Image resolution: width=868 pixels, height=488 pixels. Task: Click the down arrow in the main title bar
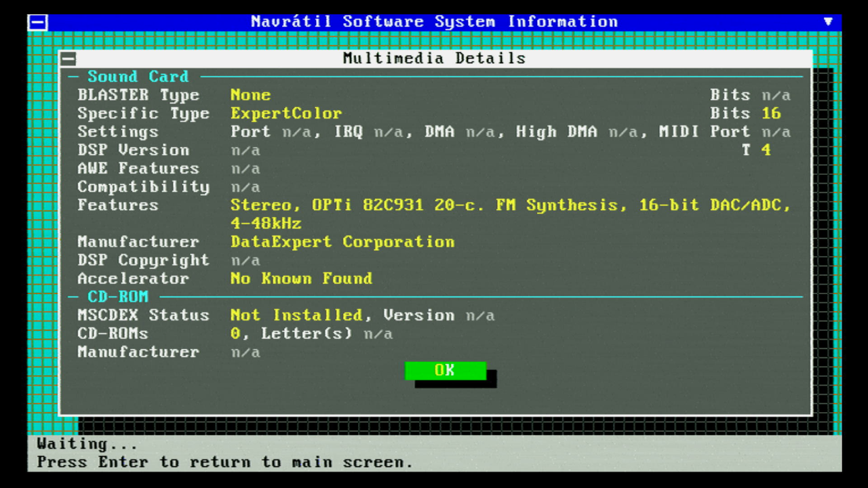828,22
